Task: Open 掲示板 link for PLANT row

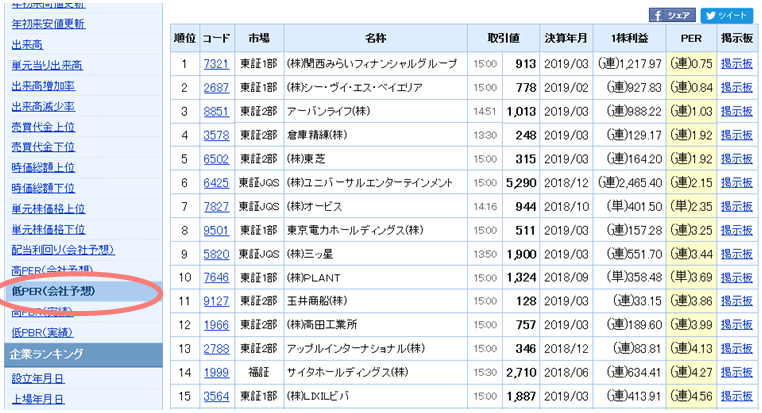Action: click(x=737, y=277)
